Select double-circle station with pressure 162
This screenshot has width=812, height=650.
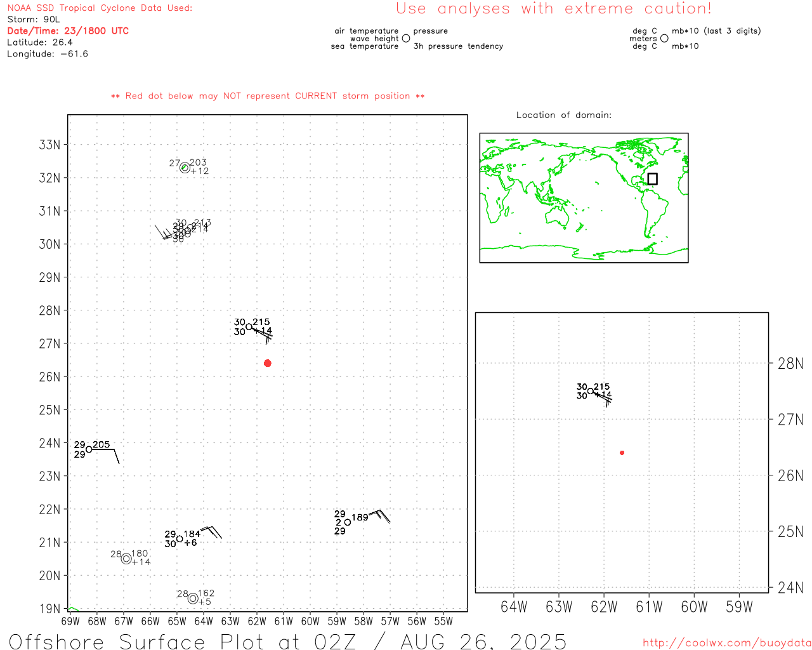193,598
